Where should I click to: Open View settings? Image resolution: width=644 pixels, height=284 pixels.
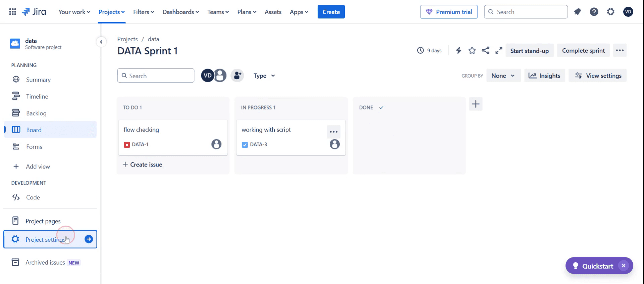(597, 76)
